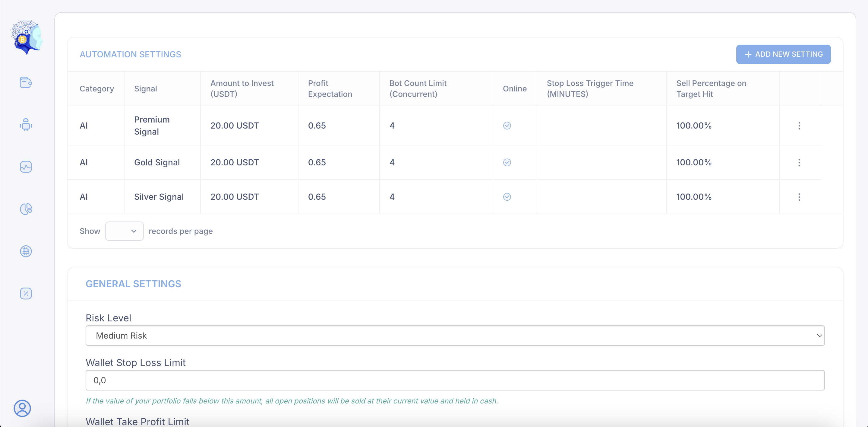Image resolution: width=868 pixels, height=427 pixels.
Task: Open actions menu for Premium Signal row
Action: (x=799, y=126)
